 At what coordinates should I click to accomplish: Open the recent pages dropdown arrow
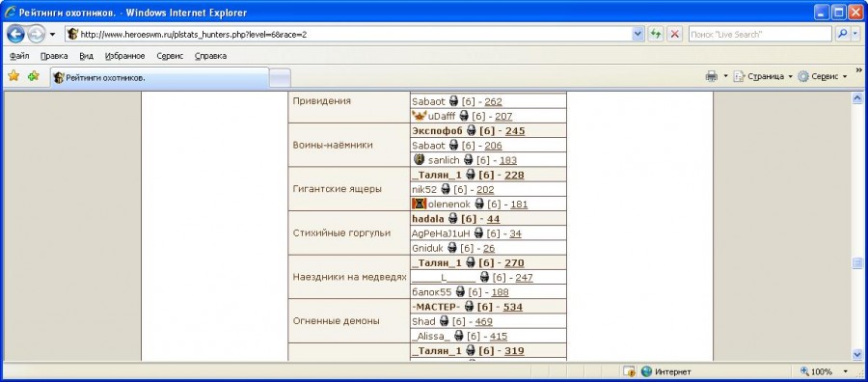(x=53, y=35)
